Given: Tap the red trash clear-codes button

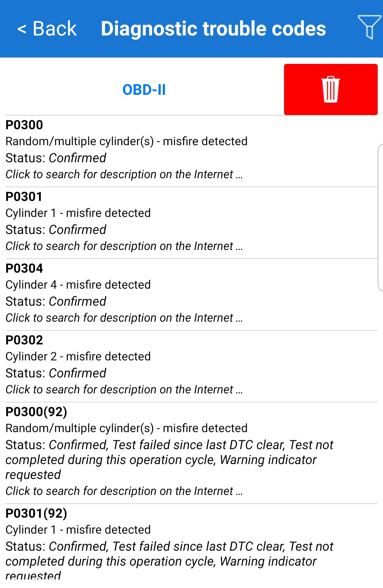Looking at the screenshot, I should [x=331, y=89].
